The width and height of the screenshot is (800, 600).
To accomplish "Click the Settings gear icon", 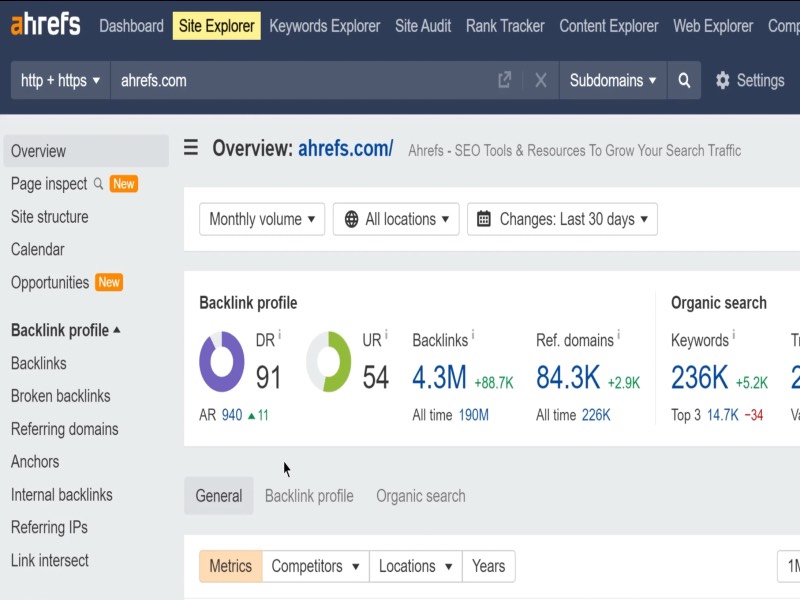I will (722, 80).
